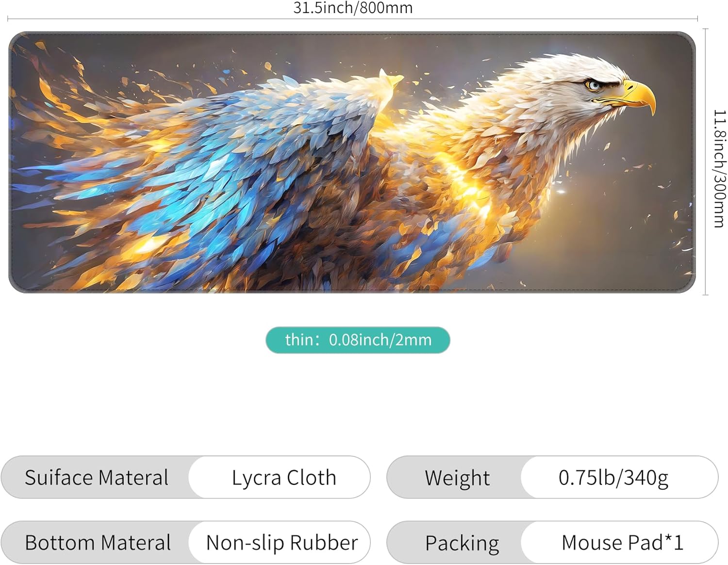Viewport: 728px width, 565px height.
Task: Click the Weight label
Action: click(x=457, y=478)
